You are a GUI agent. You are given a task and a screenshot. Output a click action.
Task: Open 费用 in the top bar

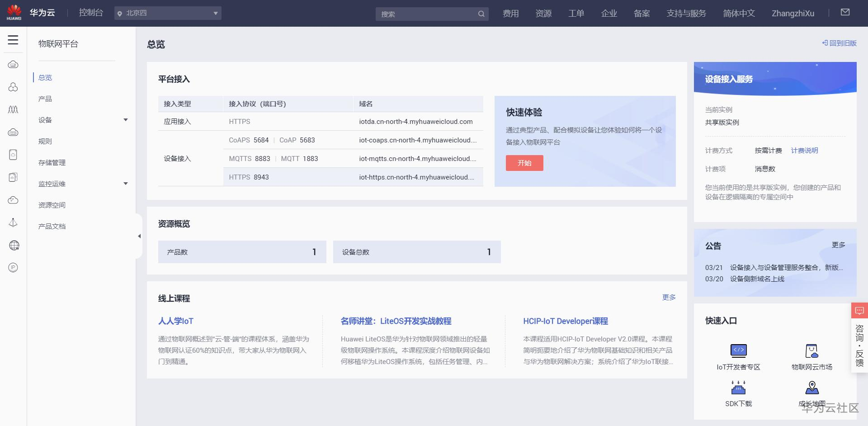tap(511, 14)
